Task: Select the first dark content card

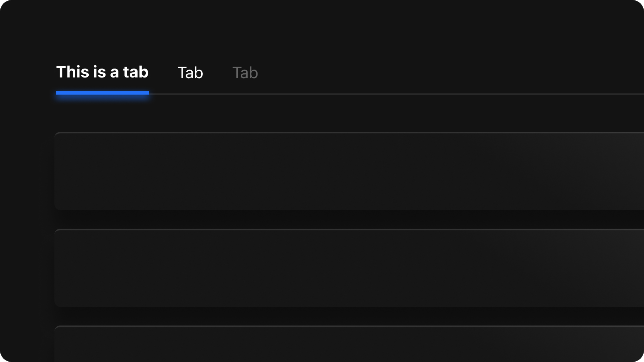Action: click(x=349, y=171)
